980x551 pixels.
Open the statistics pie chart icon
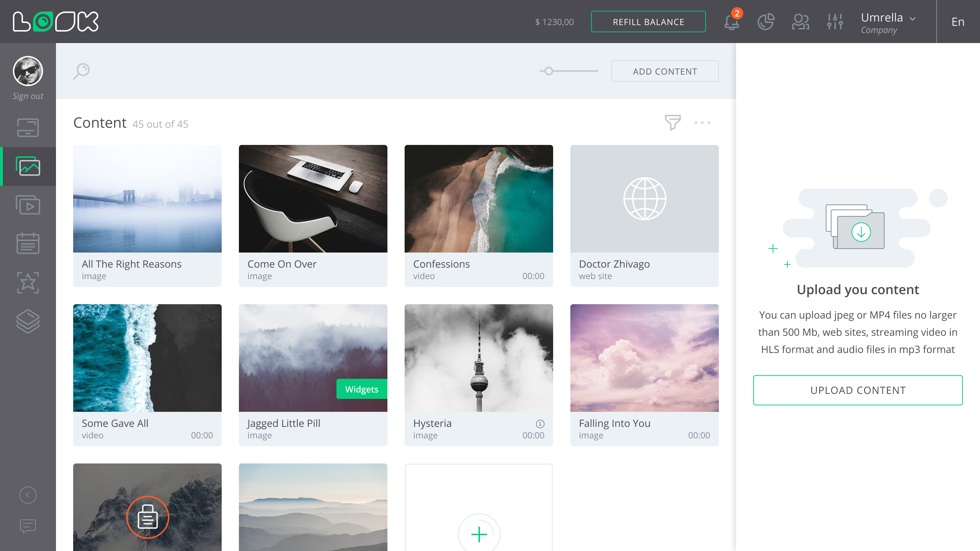point(765,22)
